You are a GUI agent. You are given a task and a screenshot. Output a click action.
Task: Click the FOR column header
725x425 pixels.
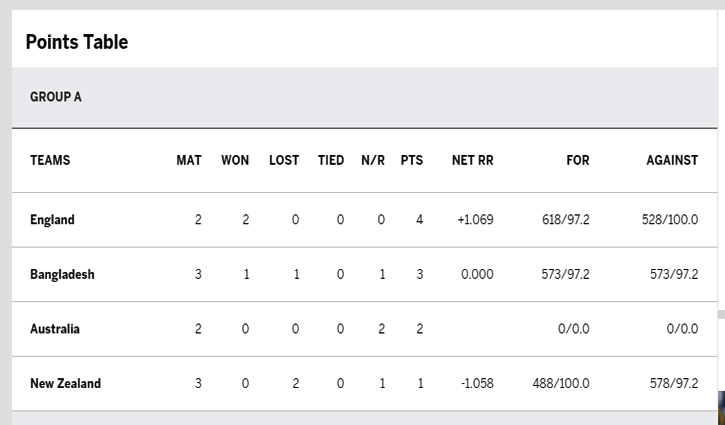(x=578, y=160)
